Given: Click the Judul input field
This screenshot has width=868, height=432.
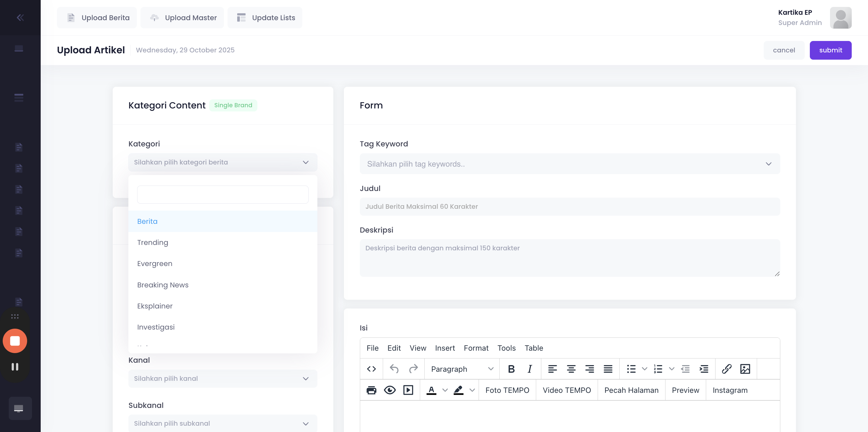Looking at the screenshot, I should (569, 206).
